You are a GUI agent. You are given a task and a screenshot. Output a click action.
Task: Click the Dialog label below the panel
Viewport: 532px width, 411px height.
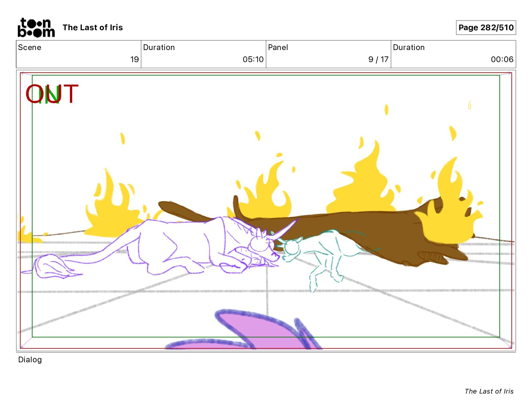[30, 360]
